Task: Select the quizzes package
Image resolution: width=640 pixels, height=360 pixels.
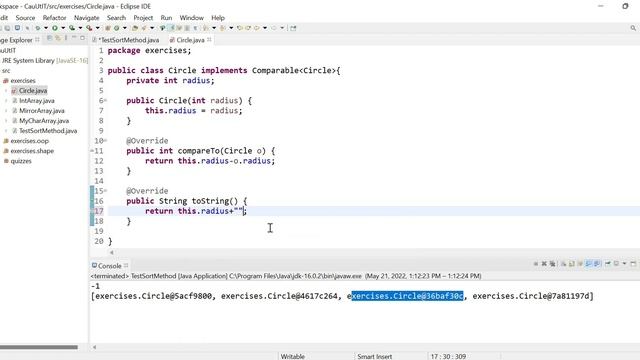Action: [x=21, y=161]
